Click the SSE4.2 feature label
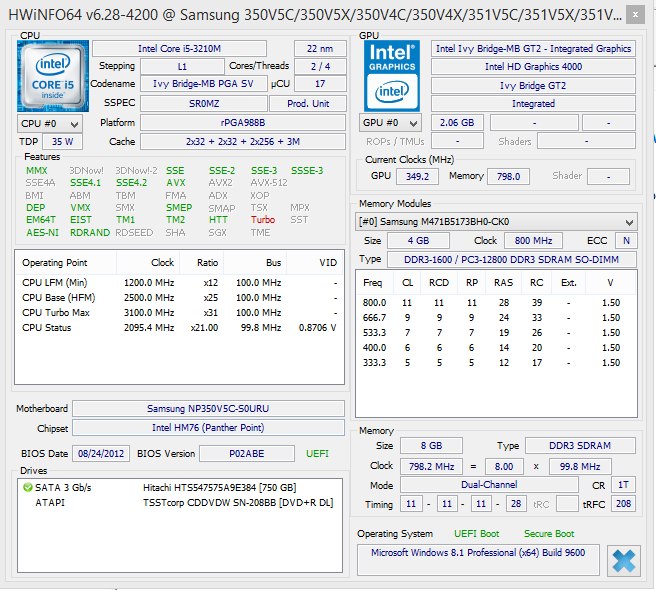The image size is (656, 590). (131, 183)
